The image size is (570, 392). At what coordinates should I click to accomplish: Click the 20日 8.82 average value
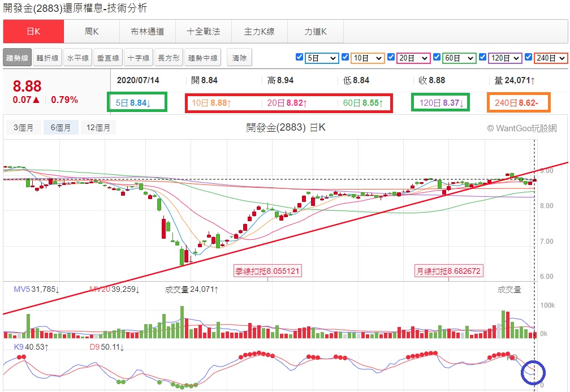[x=287, y=103]
